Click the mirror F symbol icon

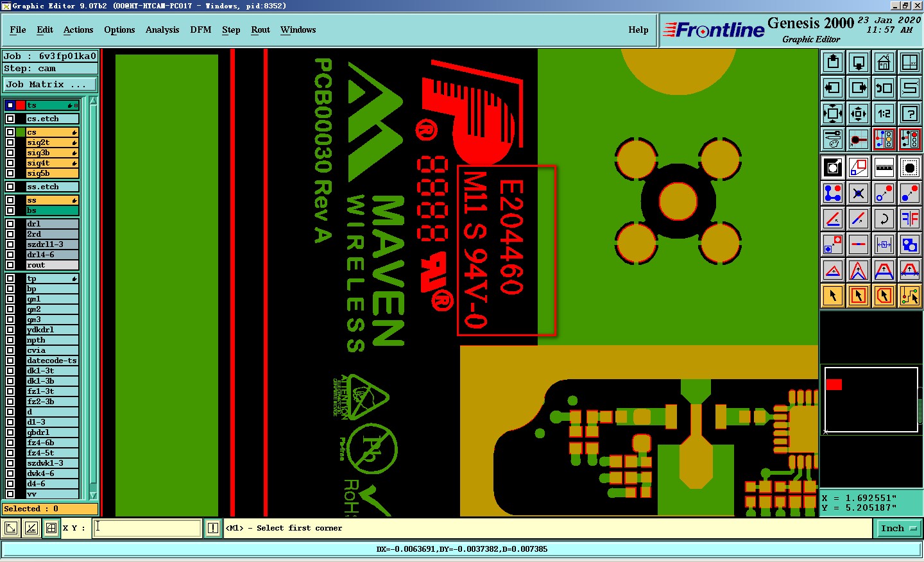910,219
